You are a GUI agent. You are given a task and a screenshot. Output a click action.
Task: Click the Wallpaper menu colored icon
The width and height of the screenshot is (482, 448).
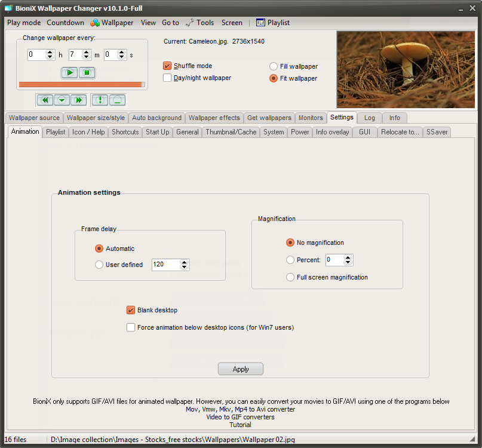tap(95, 23)
